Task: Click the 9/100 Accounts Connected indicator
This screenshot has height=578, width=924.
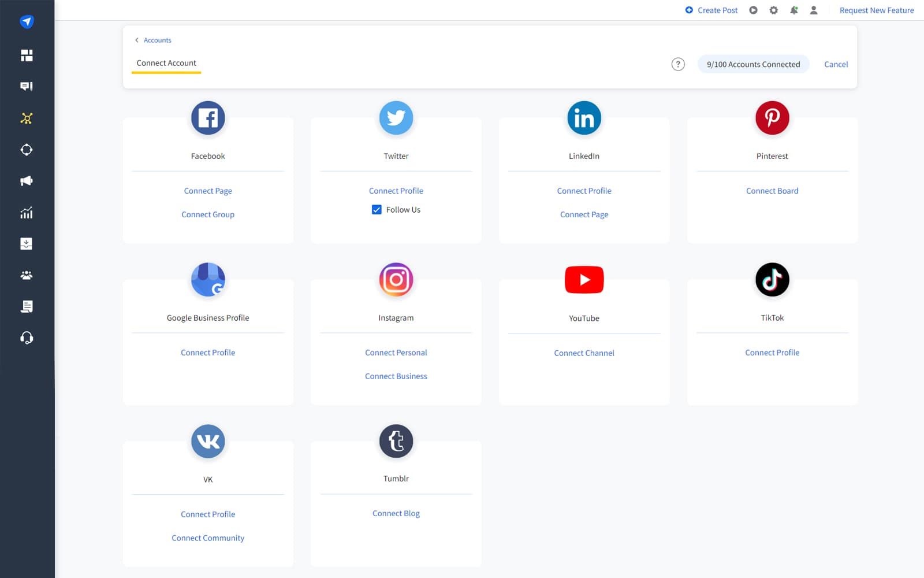Action: [x=753, y=64]
